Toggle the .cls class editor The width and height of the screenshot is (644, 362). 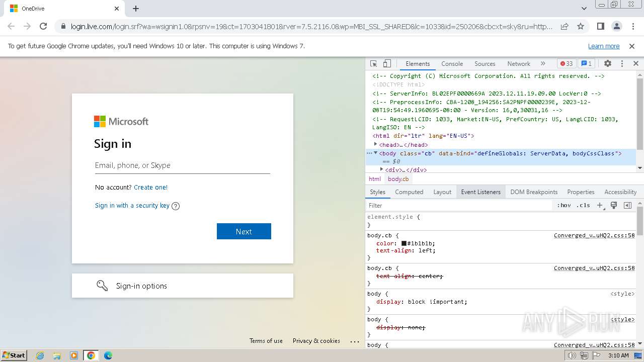pyautogui.click(x=583, y=205)
